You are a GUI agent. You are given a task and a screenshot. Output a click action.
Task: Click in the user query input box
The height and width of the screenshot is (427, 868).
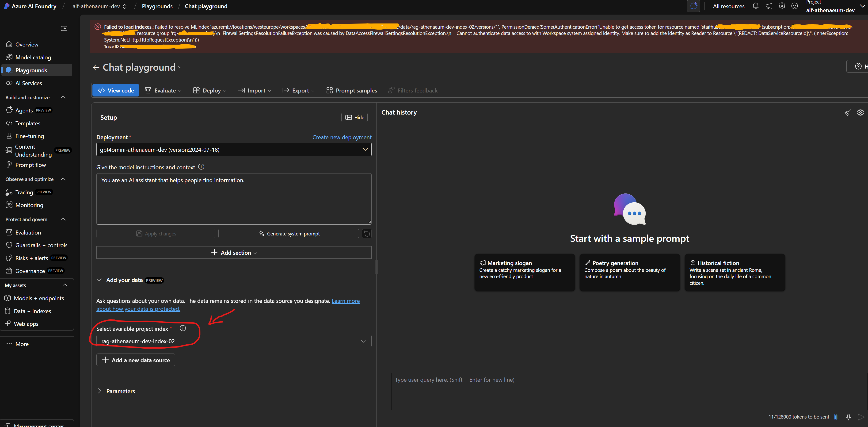tap(629, 391)
